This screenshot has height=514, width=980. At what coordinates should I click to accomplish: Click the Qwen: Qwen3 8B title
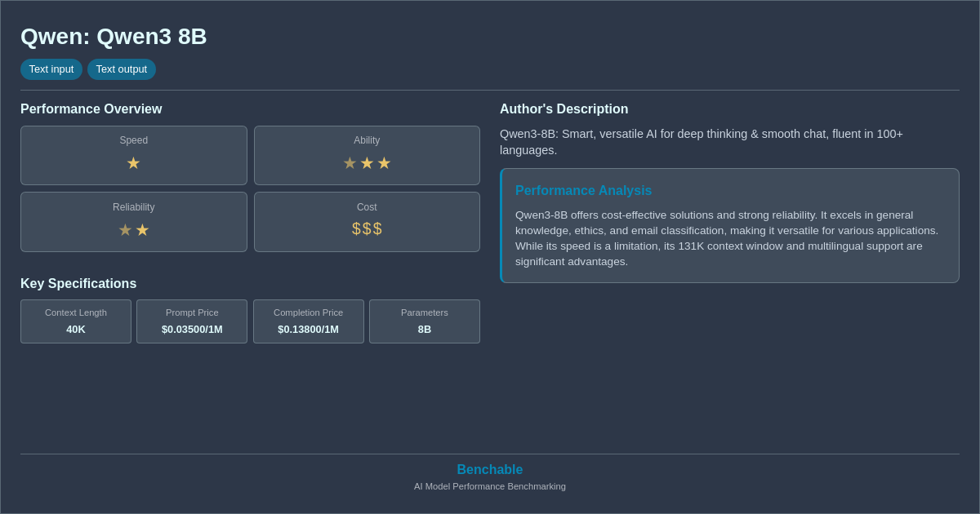(114, 36)
